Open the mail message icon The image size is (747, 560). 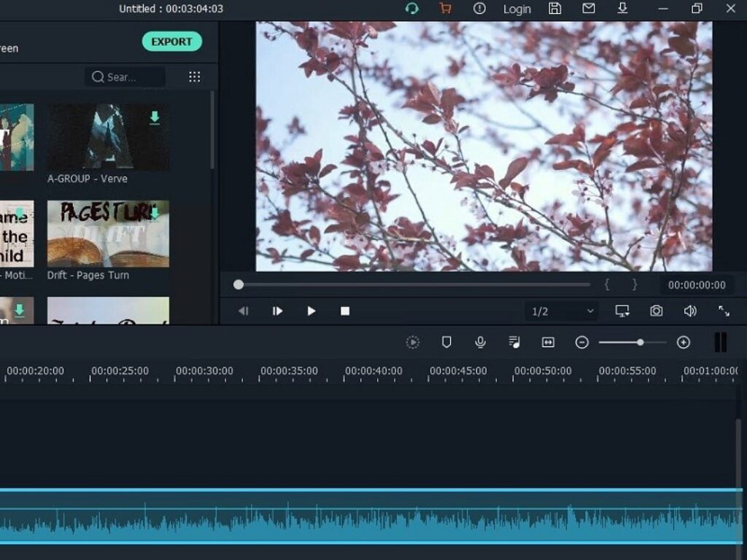click(x=589, y=9)
